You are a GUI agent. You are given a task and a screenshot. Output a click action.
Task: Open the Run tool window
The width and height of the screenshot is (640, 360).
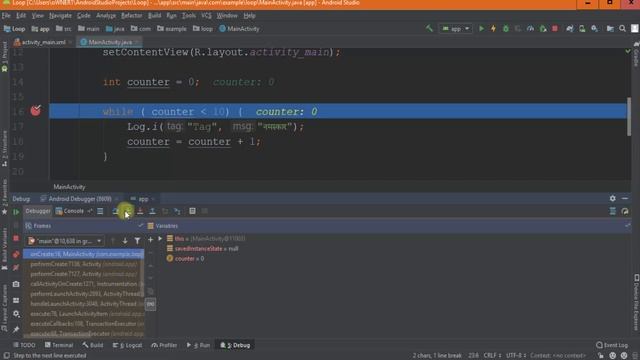[x=198, y=345]
